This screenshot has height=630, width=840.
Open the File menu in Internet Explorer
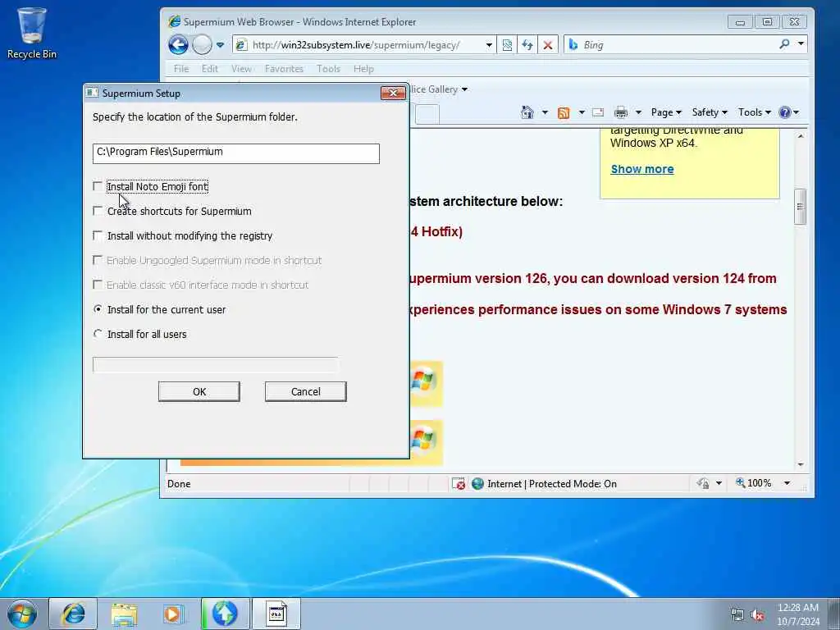click(181, 69)
